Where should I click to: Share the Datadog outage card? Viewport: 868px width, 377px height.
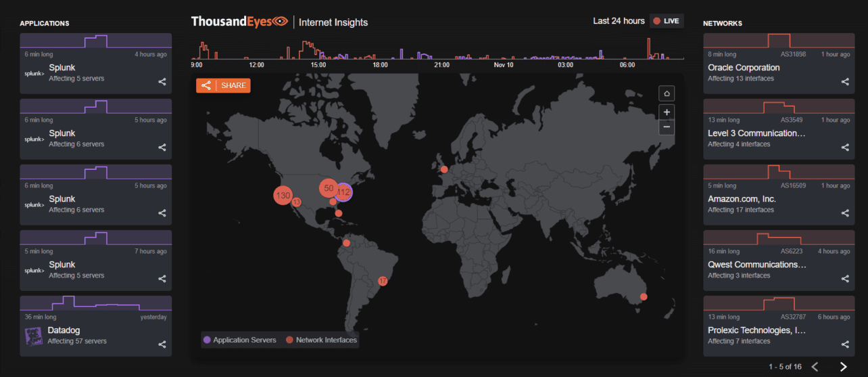pos(162,345)
